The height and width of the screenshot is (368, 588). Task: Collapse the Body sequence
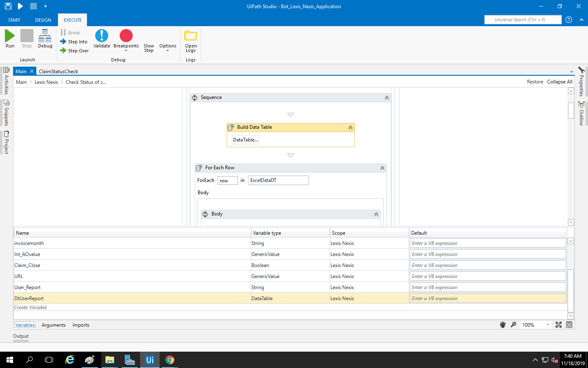pos(376,214)
